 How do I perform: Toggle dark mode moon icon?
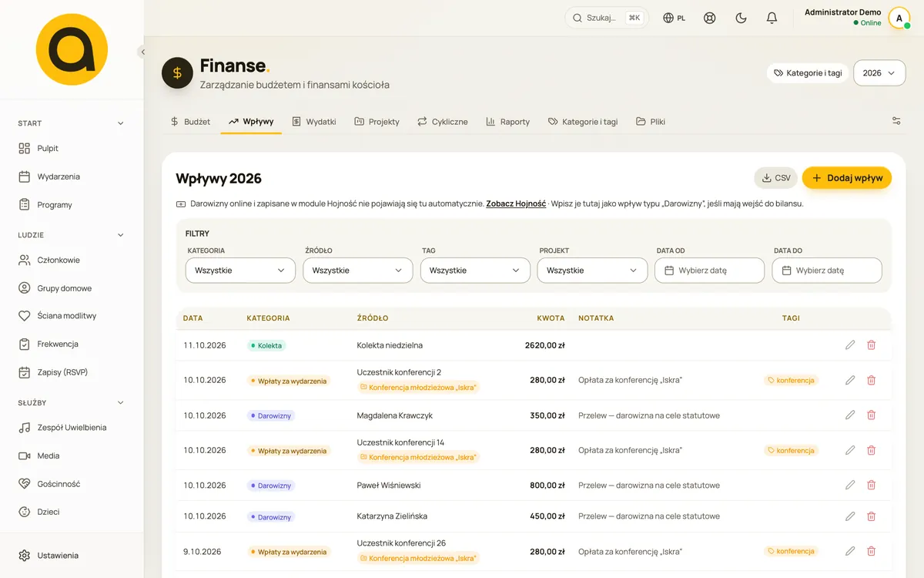pyautogui.click(x=741, y=18)
